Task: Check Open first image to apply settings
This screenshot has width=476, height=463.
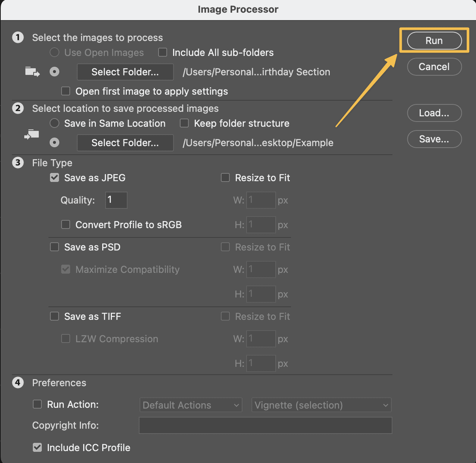Action: [x=65, y=91]
